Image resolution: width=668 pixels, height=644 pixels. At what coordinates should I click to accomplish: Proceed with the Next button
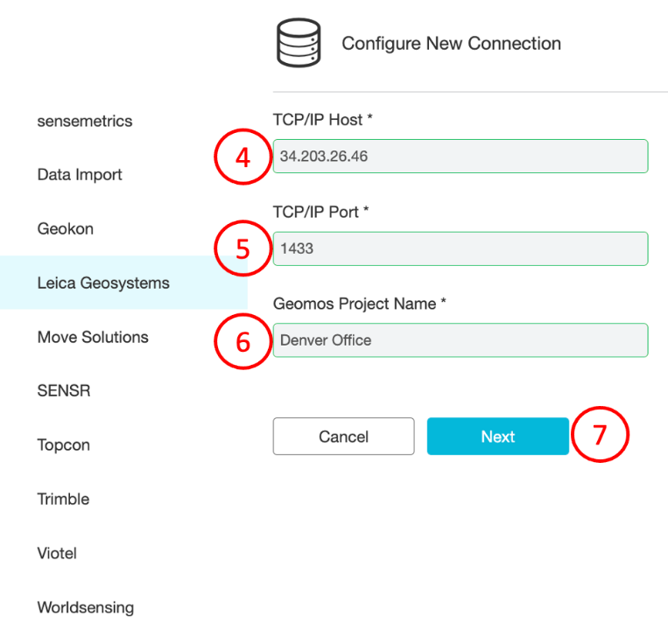497,437
